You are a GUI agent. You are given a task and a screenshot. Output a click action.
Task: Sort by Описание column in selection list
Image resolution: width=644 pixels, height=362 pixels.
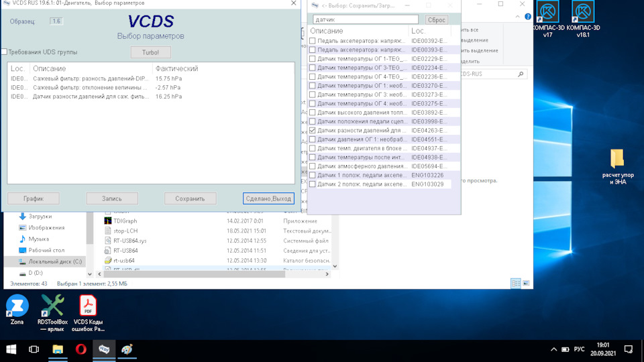(358, 31)
